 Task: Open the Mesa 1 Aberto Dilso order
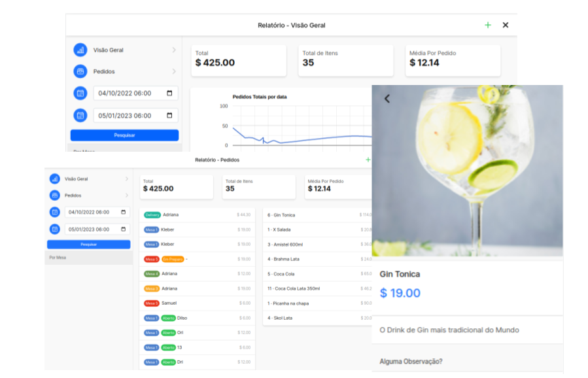(198, 318)
